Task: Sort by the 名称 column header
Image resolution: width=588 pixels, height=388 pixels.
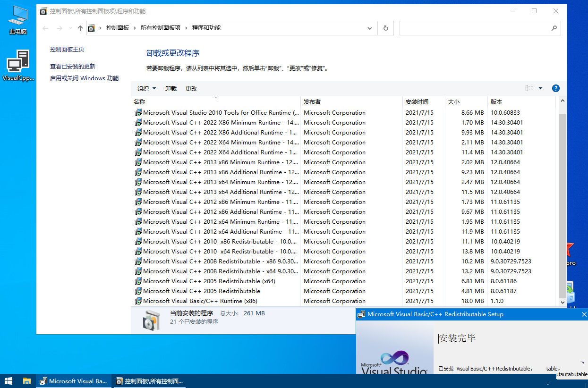Action: pyautogui.click(x=216, y=101)
